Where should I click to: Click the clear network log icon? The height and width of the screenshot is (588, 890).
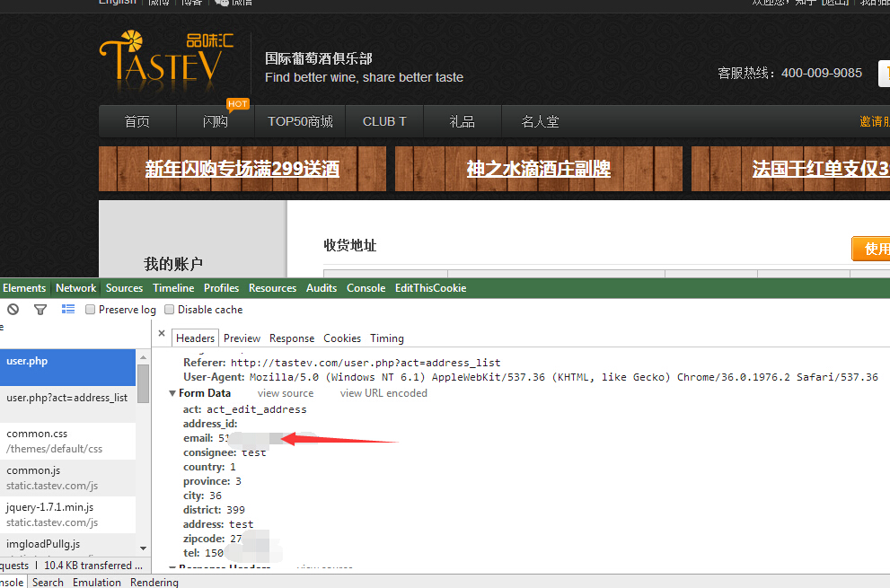point(13,310)
